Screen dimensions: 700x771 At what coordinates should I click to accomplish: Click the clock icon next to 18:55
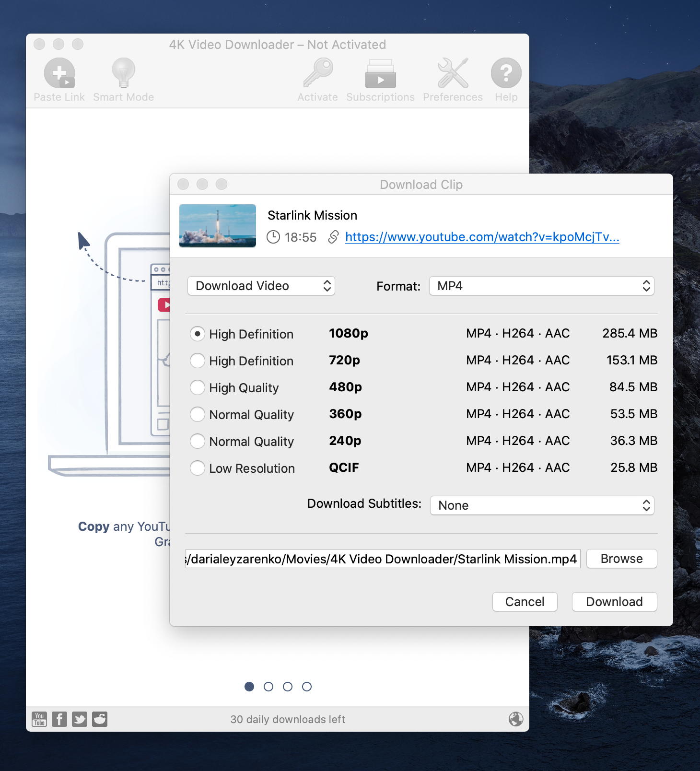pos(273,237)
